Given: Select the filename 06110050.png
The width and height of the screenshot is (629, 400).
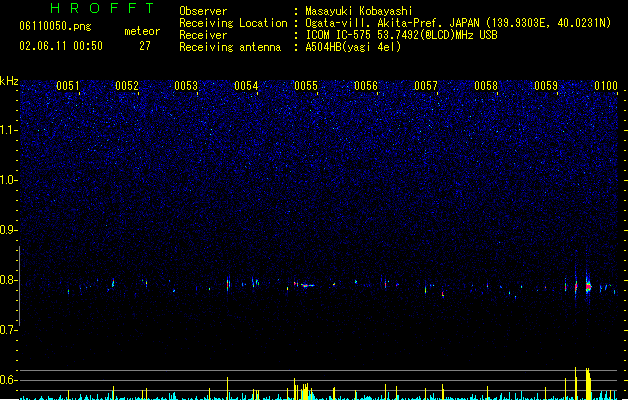Looking at the screenshot, I should pos(55,26).
